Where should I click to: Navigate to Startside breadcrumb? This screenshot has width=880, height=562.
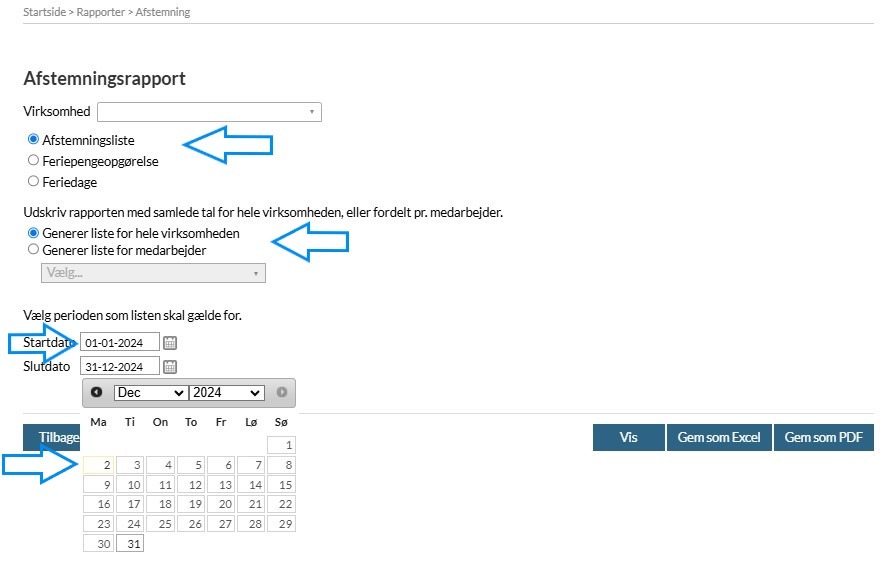click(x=45, y=13)
